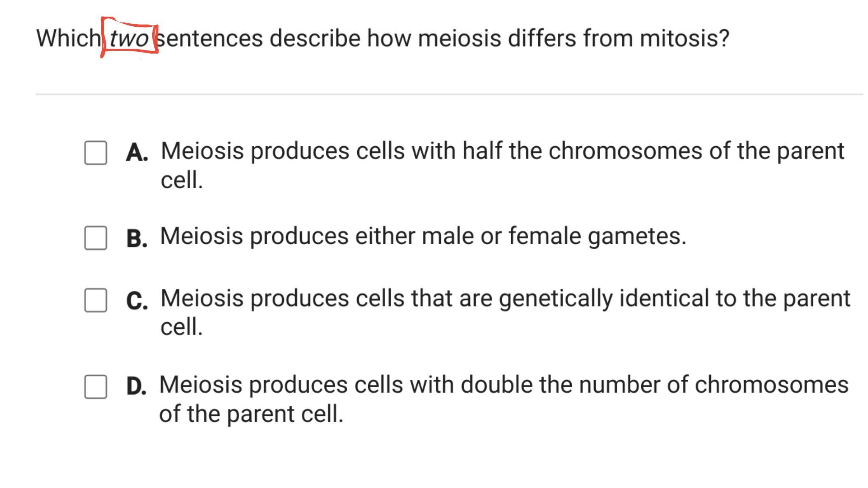Tick the option B checkbox
This screenshot has height=488, width=868.
click(95, 238)
